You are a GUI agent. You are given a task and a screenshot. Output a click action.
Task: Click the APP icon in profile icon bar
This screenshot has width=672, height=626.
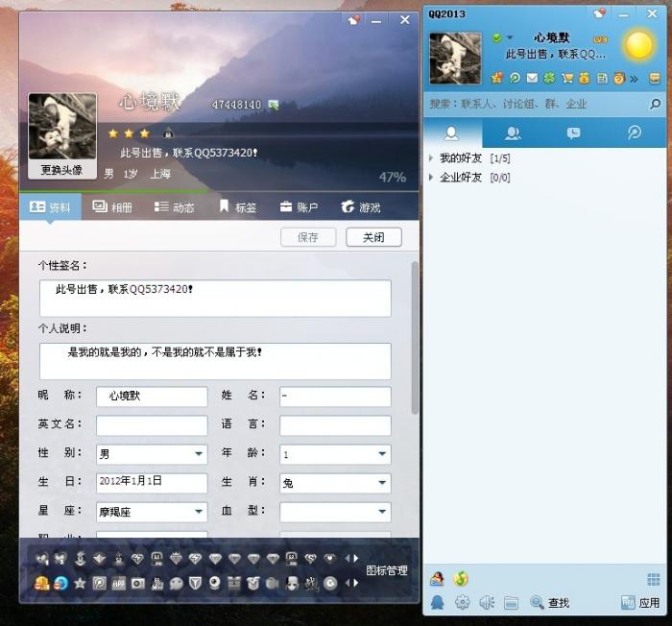tap(119, 583)
